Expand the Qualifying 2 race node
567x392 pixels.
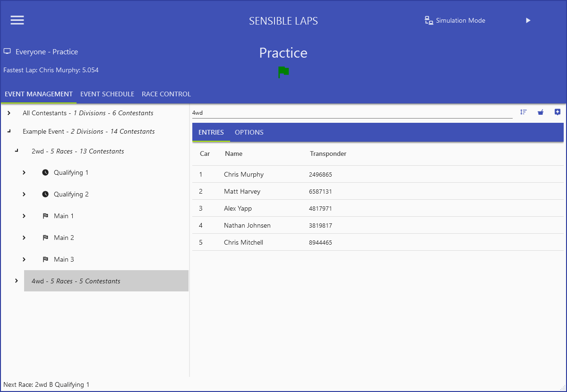[24, 195]
